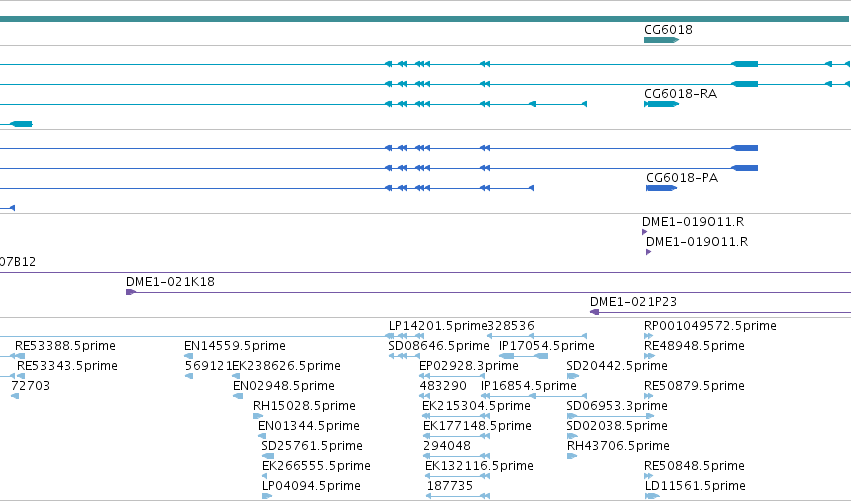Click the 187735 EST label
This screenshot has width=851, height=501.
pyautogui.click(x=450, y=487)
